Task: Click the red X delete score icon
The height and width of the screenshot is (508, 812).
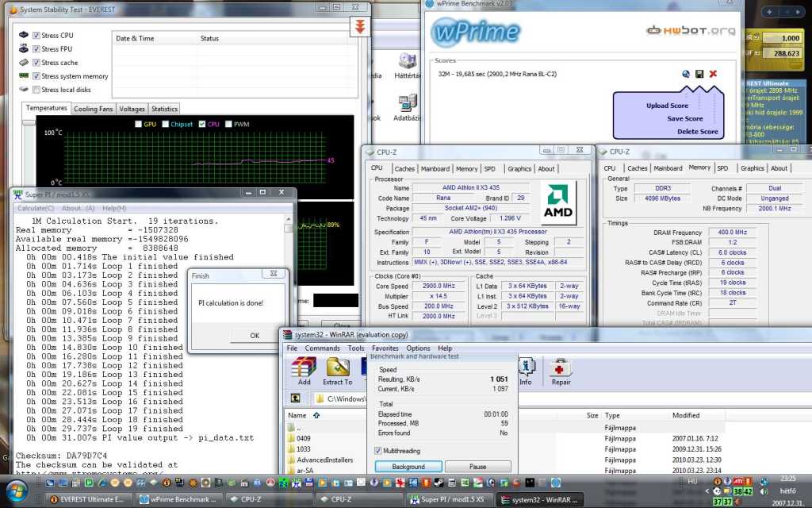Action: tap(713, 74)
